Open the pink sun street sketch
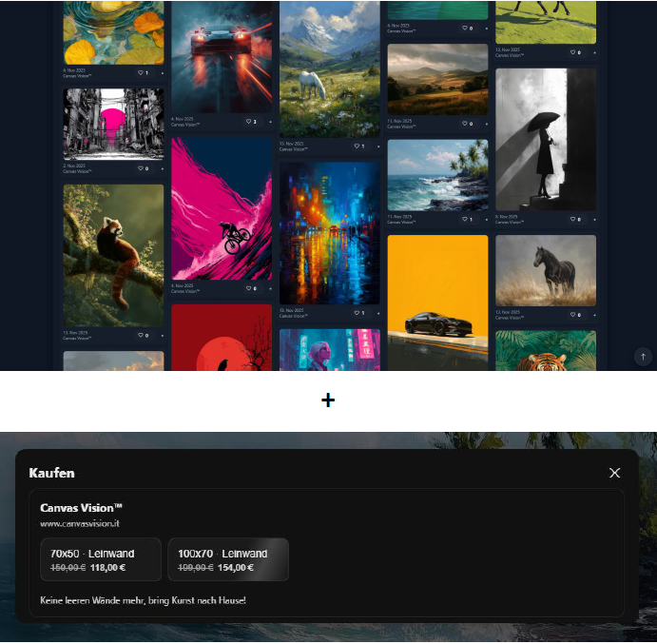The width and height of the screenshot is (657, 644). pyautogui.click(x=113, y=124)
